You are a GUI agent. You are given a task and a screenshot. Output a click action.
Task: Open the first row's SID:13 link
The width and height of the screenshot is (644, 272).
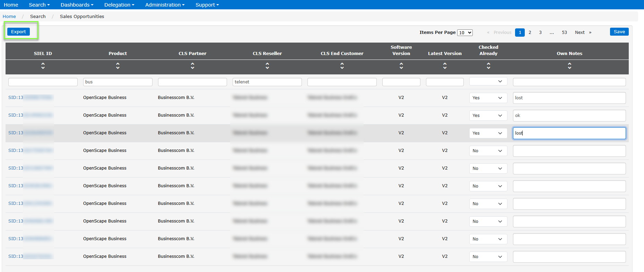pos(31,98)
